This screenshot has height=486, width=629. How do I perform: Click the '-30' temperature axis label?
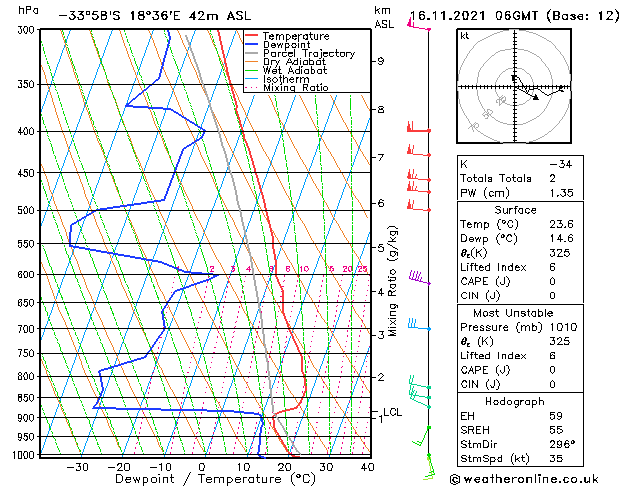(77, 467)
